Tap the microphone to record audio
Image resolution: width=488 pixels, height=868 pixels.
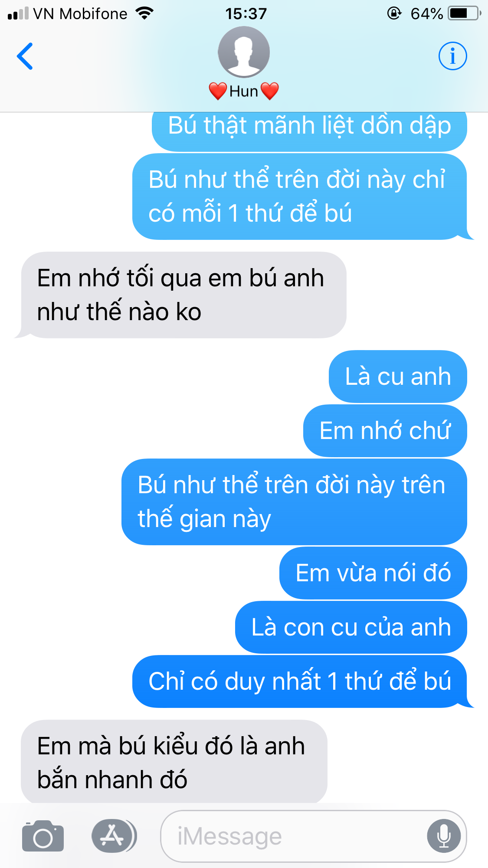444,836
